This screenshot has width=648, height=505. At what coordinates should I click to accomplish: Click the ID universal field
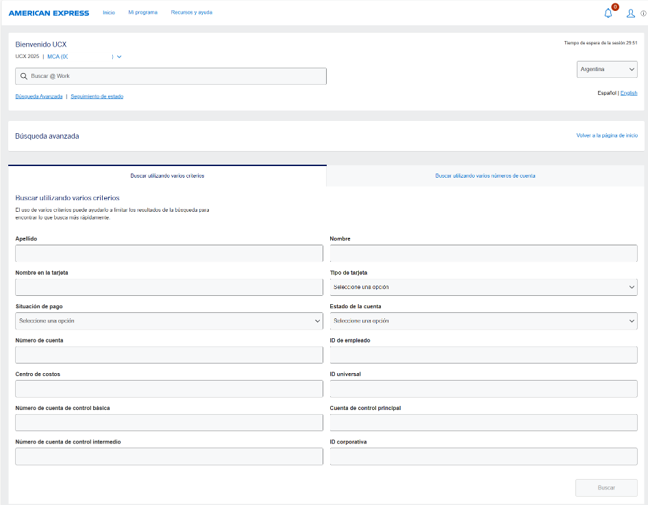(x=484, y=388)
